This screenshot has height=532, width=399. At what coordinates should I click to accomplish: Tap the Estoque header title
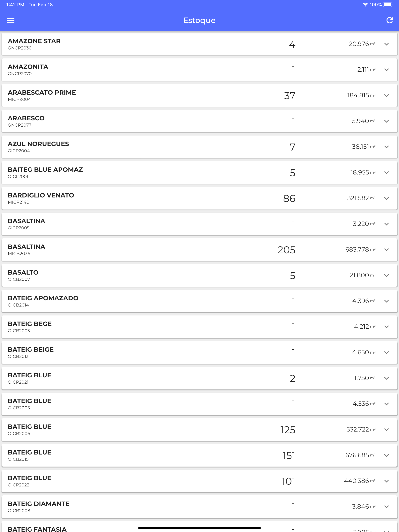199,20
